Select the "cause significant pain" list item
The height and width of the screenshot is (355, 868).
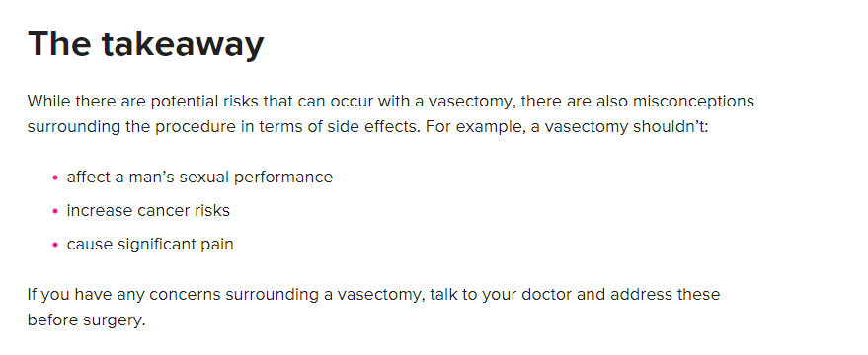[150, 245]
